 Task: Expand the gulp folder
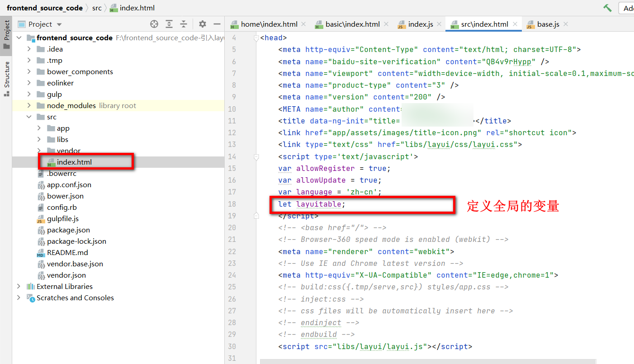pyautogui.click(x=29, y=94)
